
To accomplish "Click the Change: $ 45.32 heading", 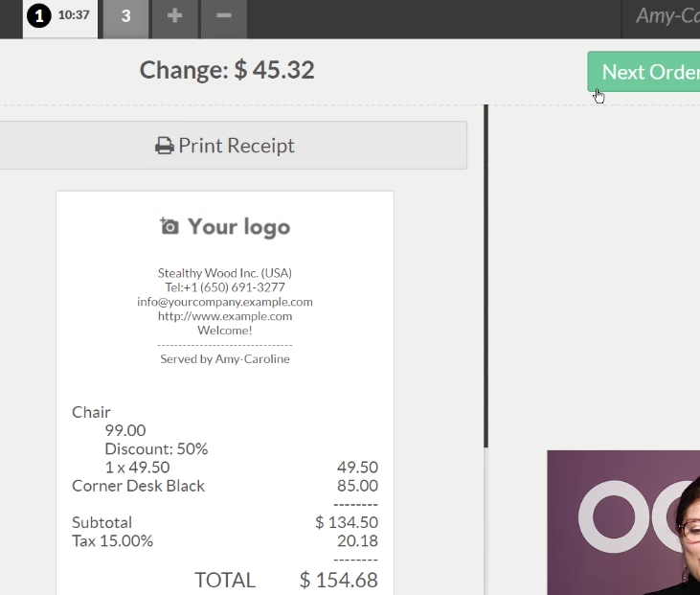I will coord(227,70).
